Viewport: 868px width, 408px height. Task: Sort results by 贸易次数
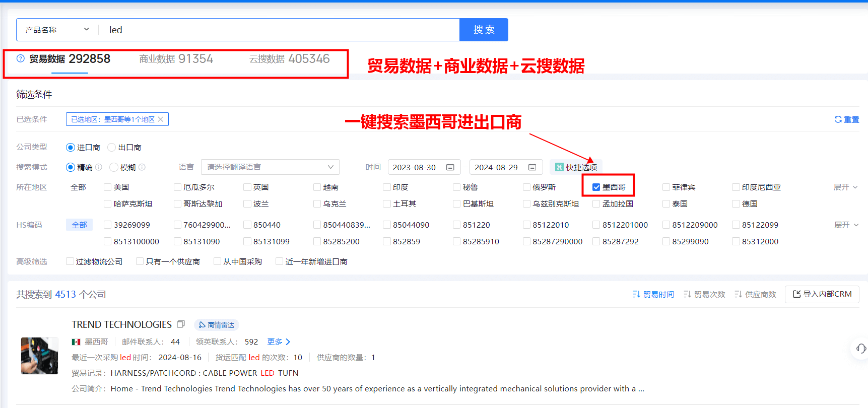point(704,294)
